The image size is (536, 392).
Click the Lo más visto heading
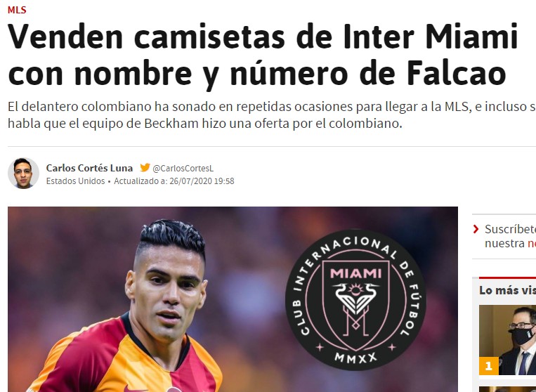pyautogui.click(x=507, y=290)
